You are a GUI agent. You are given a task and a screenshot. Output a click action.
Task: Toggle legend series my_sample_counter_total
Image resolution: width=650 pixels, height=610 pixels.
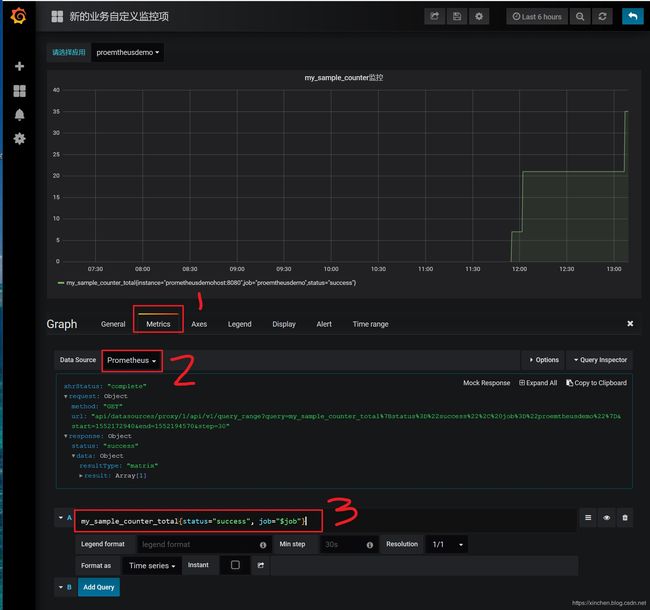point(211,283)
